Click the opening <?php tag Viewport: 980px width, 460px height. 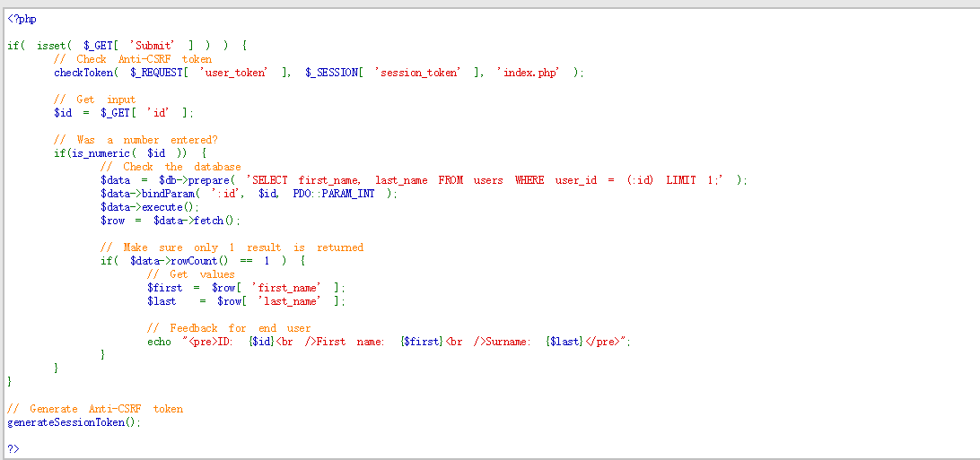click(22, 19)
